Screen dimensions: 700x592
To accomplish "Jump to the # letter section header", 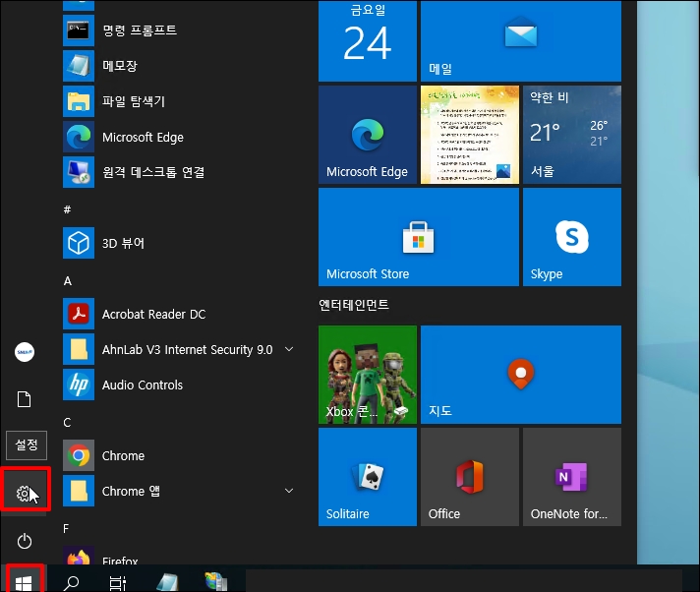I will (67, 208).
